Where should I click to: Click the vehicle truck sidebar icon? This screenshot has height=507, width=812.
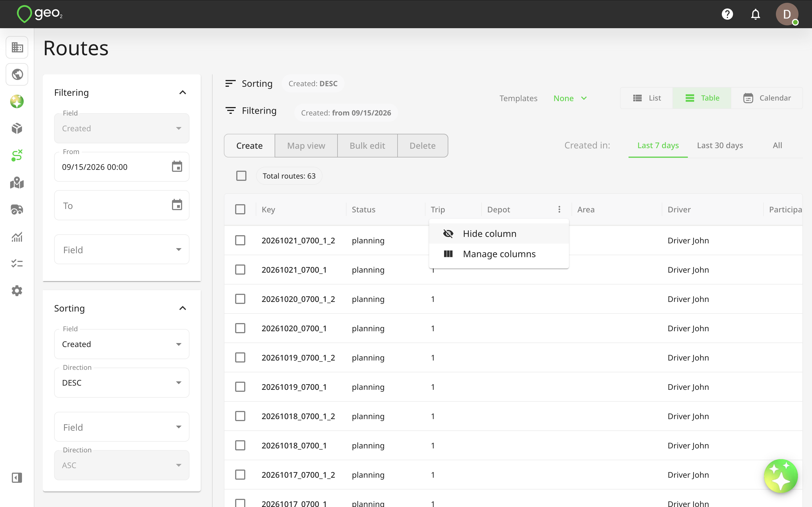(x=17, y=210)
